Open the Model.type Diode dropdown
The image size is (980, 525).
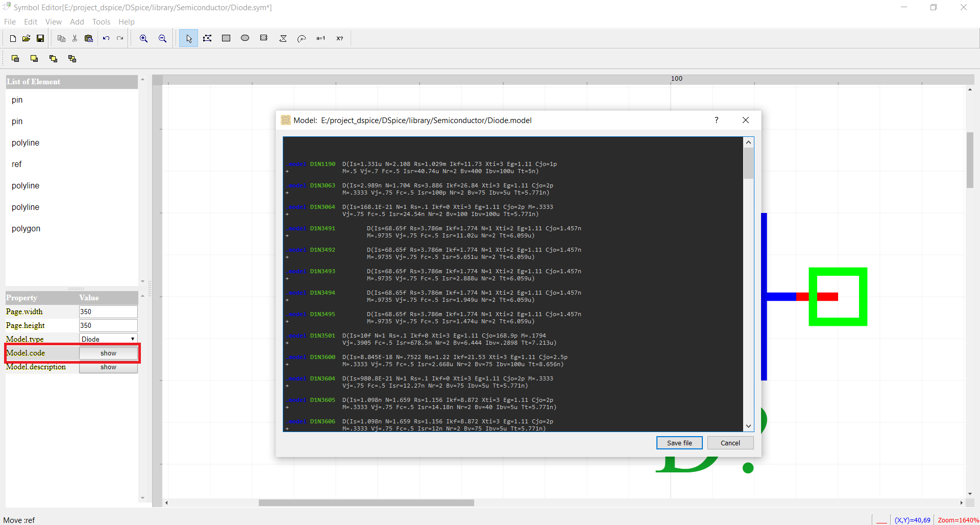tap(108, 339)
